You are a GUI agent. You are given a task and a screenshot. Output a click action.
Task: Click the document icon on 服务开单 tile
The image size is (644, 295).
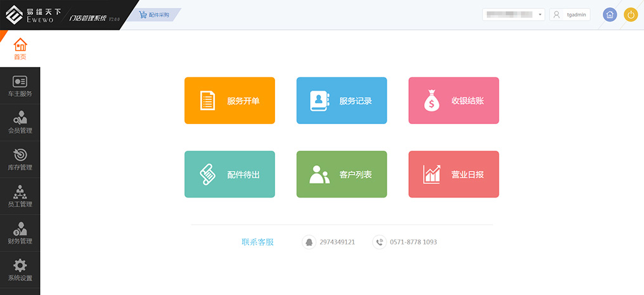207,101
